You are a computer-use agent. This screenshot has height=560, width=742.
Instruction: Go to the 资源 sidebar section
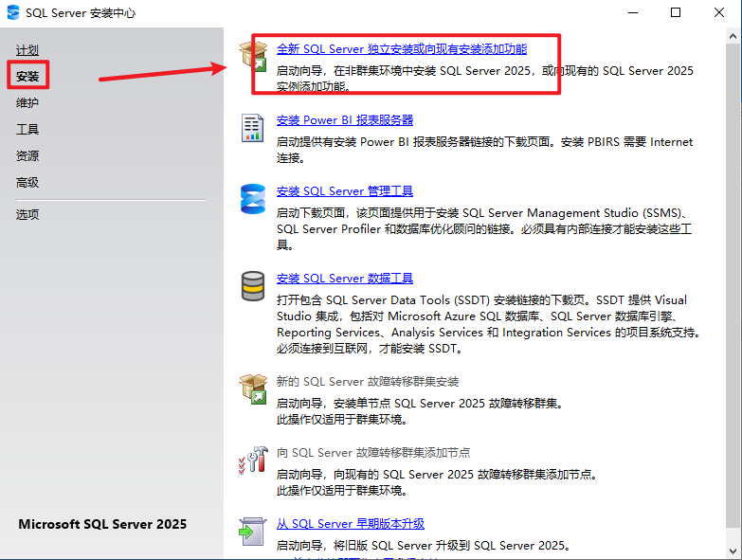[27, 155]
